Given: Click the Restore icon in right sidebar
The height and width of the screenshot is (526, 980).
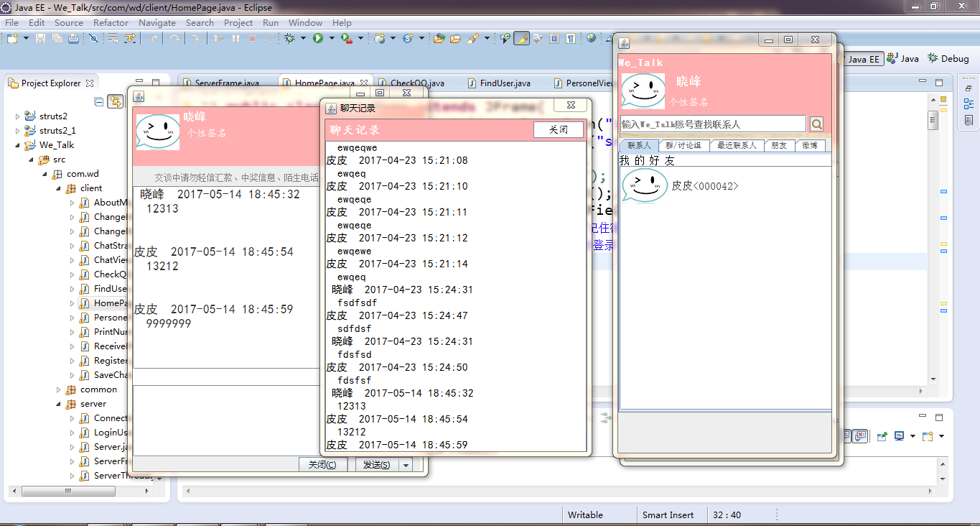Looking at the screenshot, I should [969, 89].
